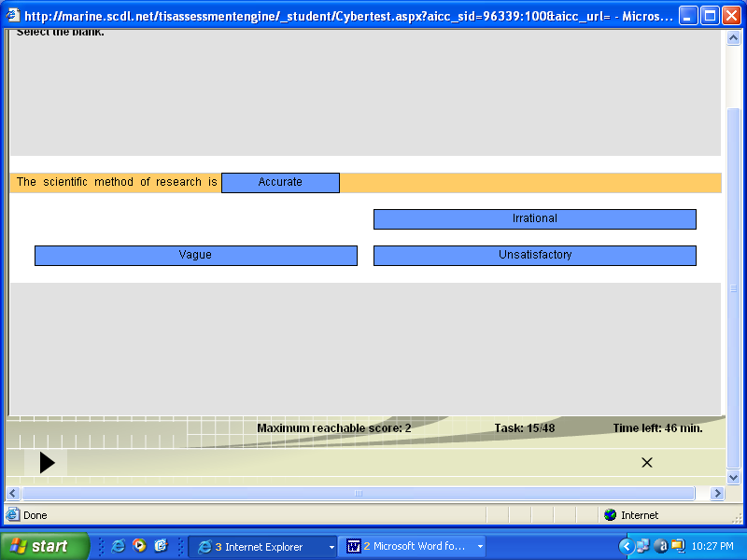Open the Internet Explorer taskbar group
The image size is (747, 560).
click(263, 547)
